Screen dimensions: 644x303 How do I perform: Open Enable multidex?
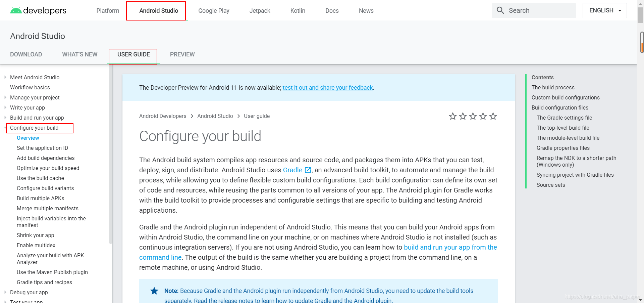click(36, 245)
